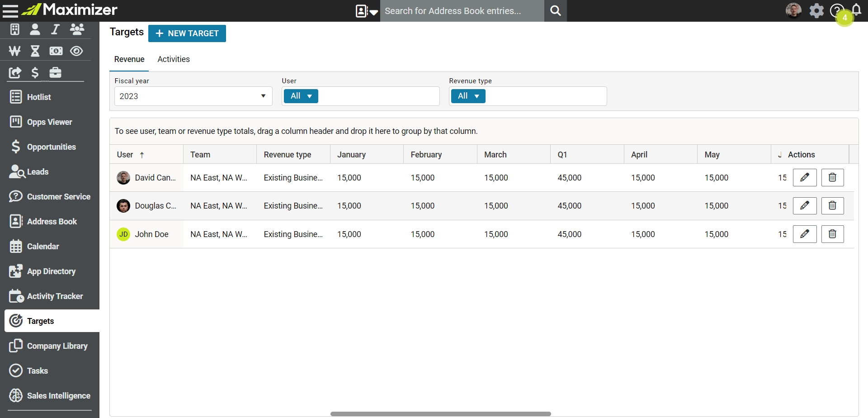Open Activity Tracker in the sidebar
The height and width of the screenshot is (418, 868).
[x=50, y=296]
